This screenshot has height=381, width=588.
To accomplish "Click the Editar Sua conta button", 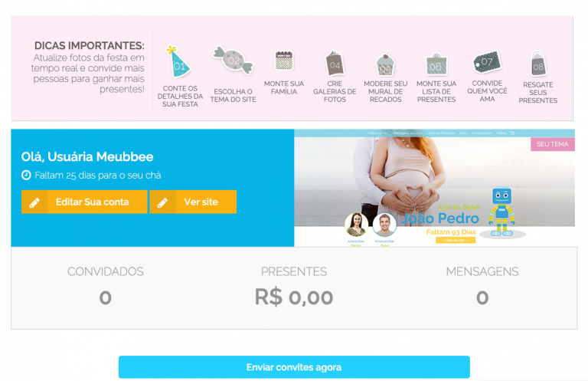I will pos(84,202).
